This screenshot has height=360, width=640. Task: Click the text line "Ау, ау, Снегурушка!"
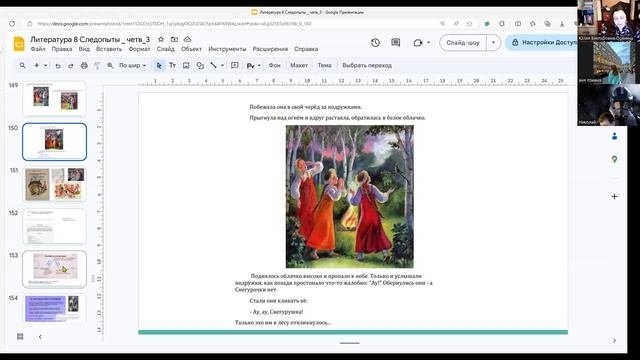pyautogui.click(x=276, y=312)
